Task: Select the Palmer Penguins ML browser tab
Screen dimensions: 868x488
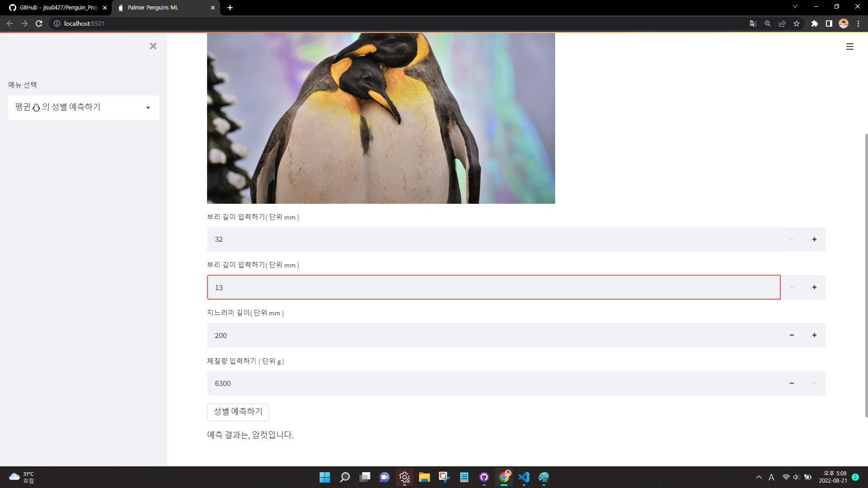Action: click(165, 8)
